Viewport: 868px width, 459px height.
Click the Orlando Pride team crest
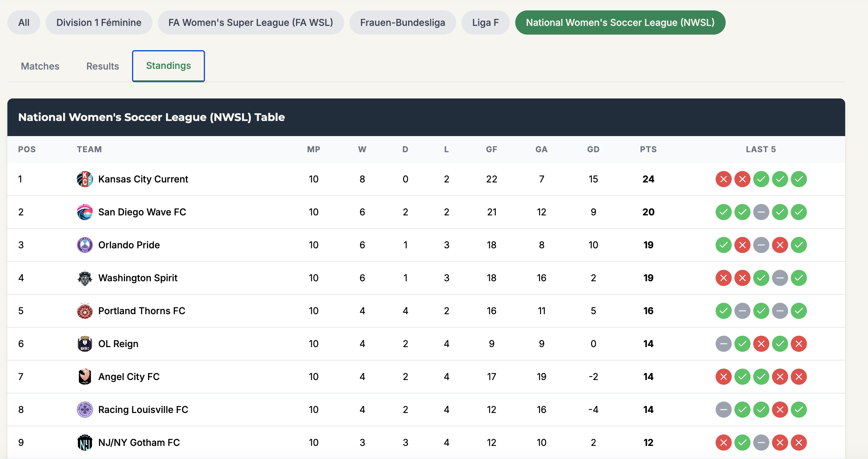pos(85,245)
